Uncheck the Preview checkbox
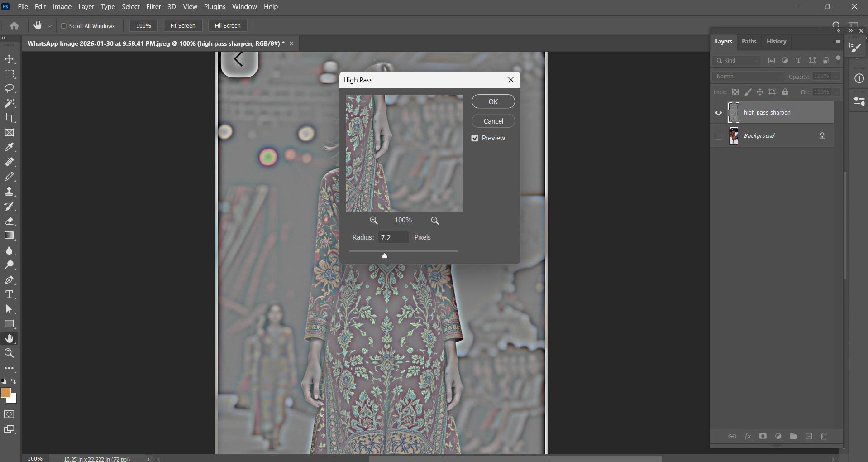868x462 pixels. pos(475,138)
